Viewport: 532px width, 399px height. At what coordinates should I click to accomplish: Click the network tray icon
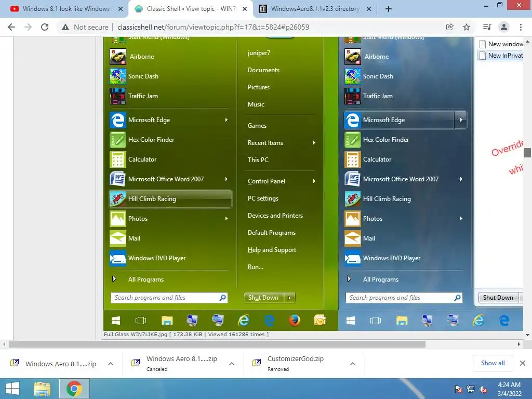click(x=471, y=389)
